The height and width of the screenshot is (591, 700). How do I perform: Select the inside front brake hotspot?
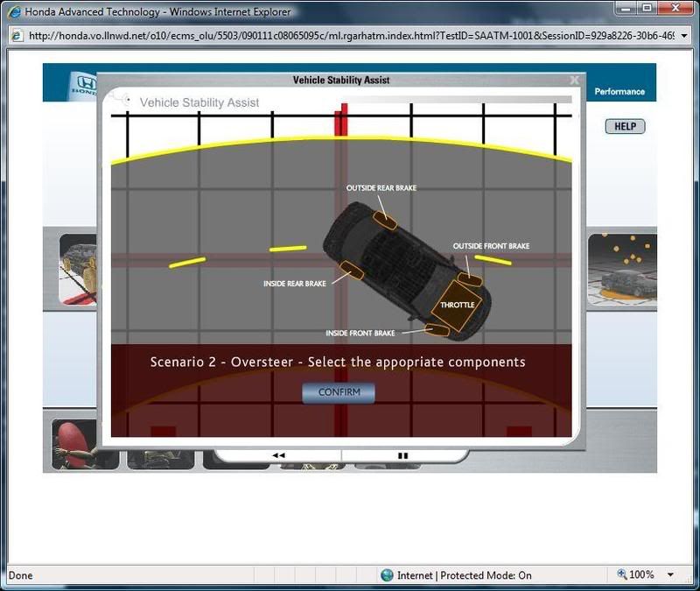437,330
